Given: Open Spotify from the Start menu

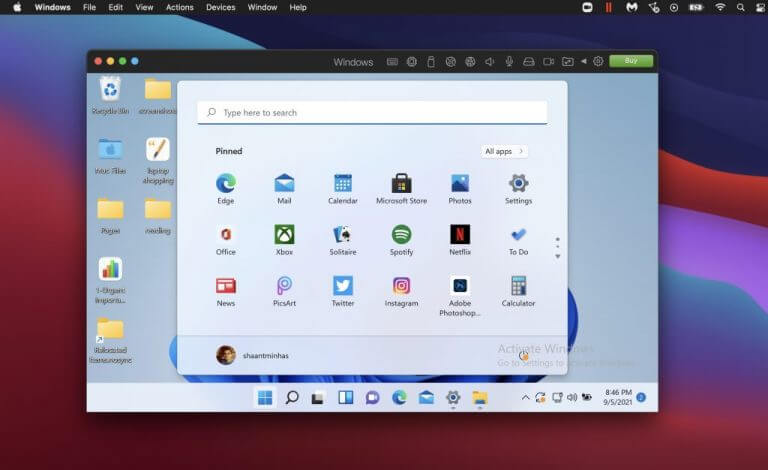Looking at the screenshot, I should (401, 239).
